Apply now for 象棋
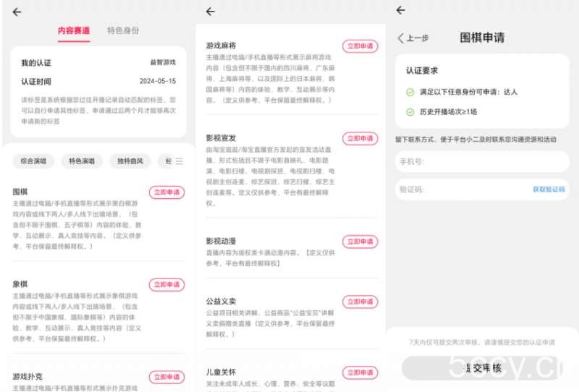The width and height of the screenshot is (579, 392). 166,284
